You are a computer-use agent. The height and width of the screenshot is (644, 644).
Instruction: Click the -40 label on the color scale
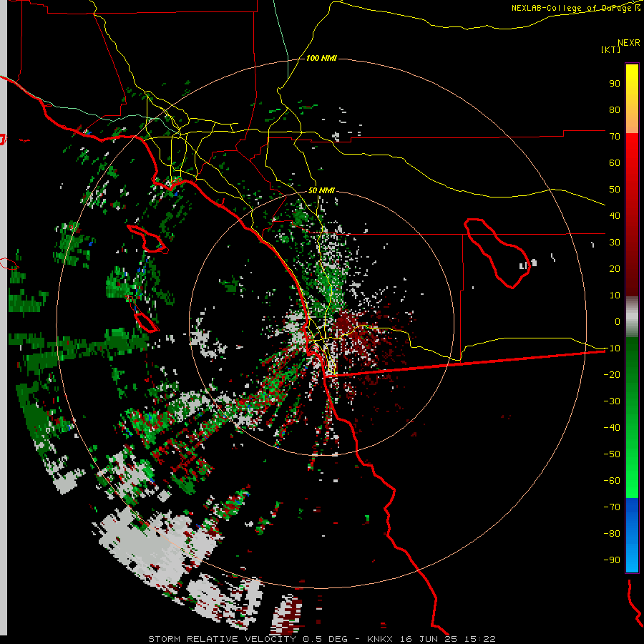[612, 428]
